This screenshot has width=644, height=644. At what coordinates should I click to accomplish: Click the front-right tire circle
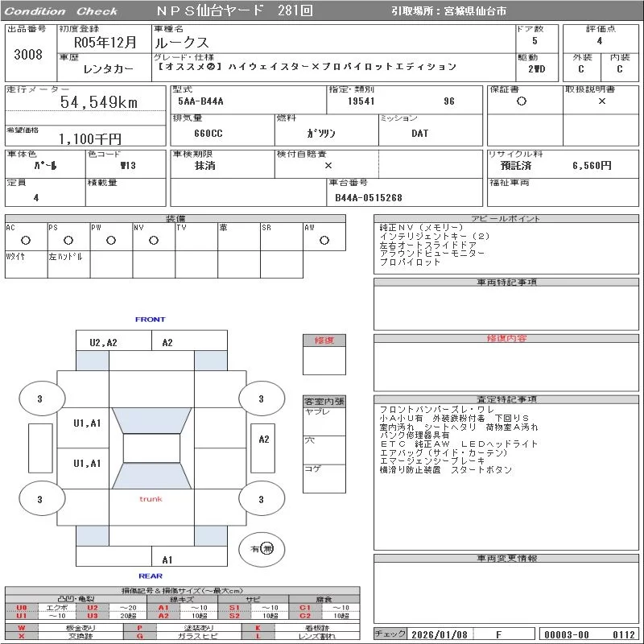(x=261, y=398)
